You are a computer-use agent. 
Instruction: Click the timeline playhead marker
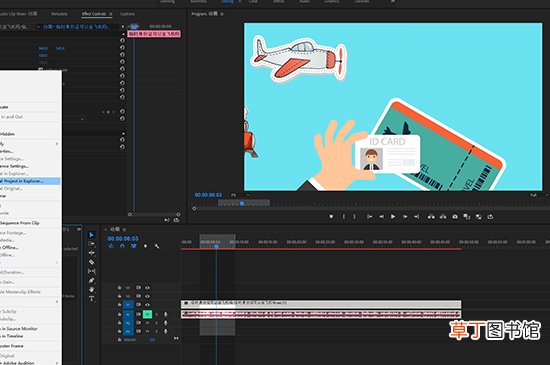pyautogui.click(x=216, y=246)
